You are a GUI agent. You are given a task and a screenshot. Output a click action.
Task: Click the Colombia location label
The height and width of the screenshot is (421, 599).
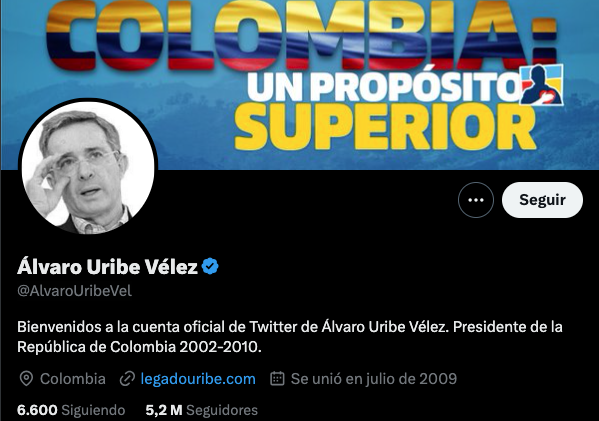[x=73, y=379]
